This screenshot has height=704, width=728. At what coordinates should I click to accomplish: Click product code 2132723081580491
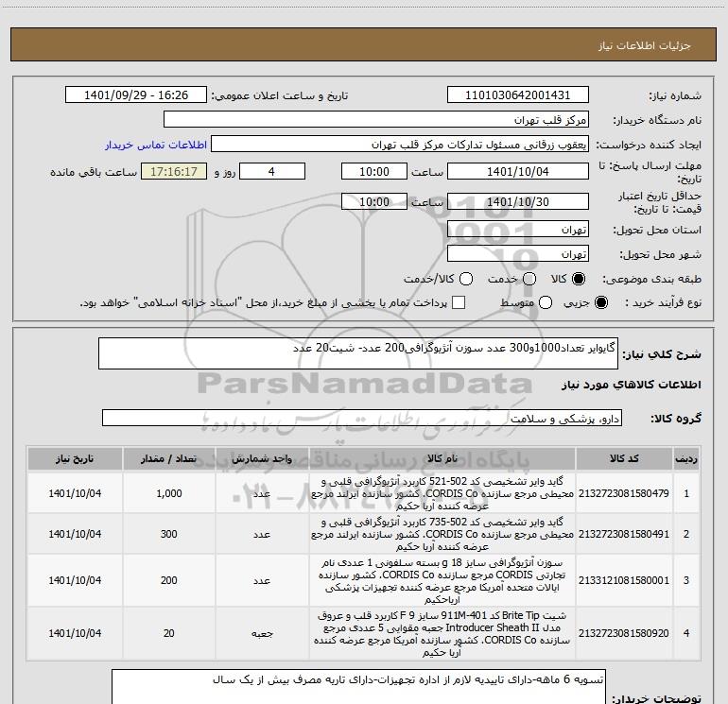624,534
